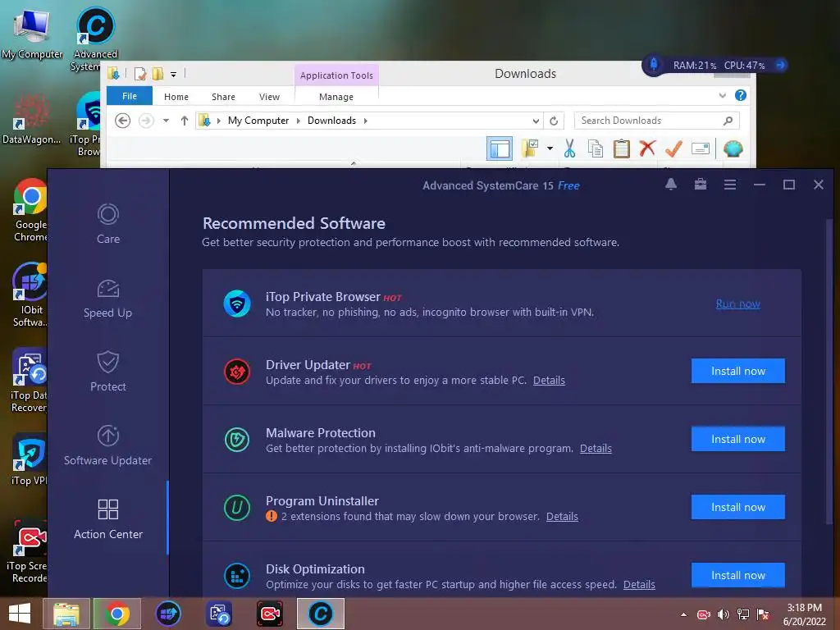Open Chrome from the taskbar
The height and width of the screenshot is (630, 840).
click(x=117, y=614)
